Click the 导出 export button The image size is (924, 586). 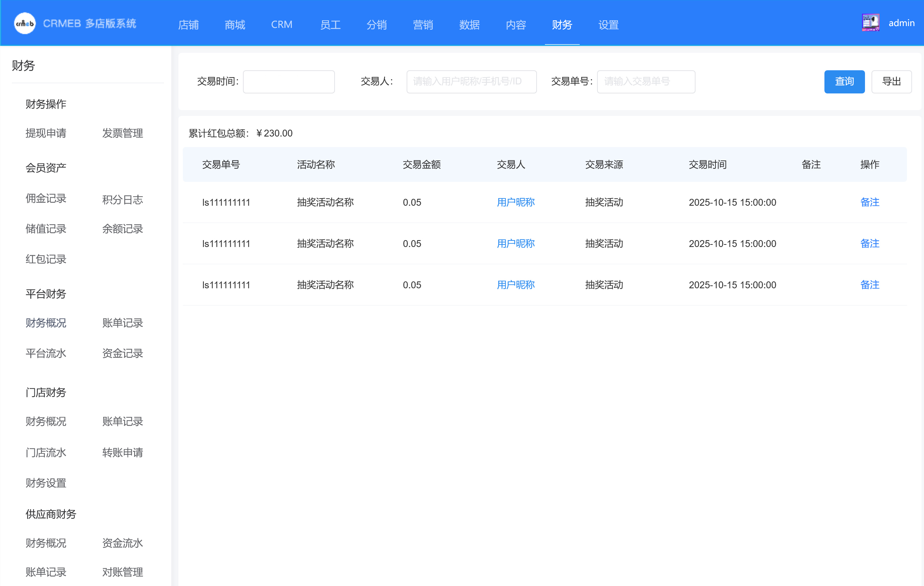coord(891,81)
